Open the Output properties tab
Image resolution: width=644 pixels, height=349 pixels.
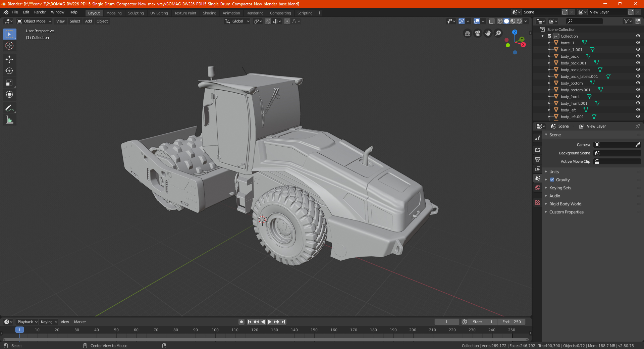click(538, 159)
